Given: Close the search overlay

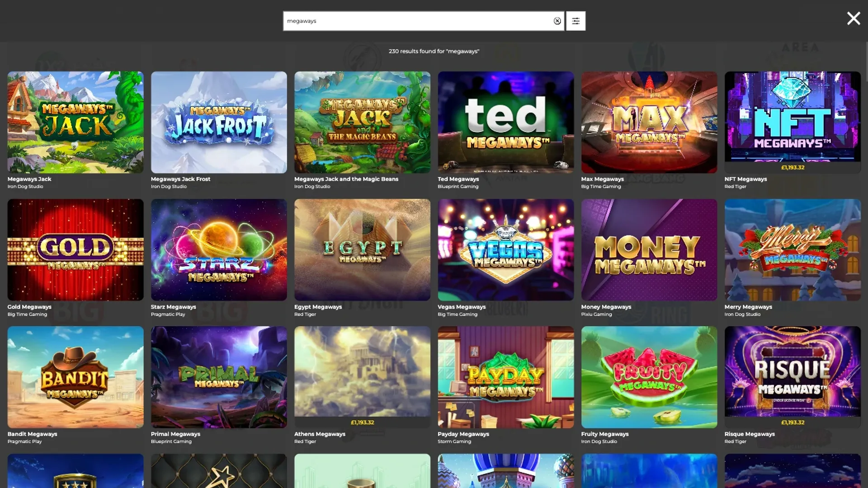Looking at the screenshot, I should pyautogui.click(x=853, y=19).
